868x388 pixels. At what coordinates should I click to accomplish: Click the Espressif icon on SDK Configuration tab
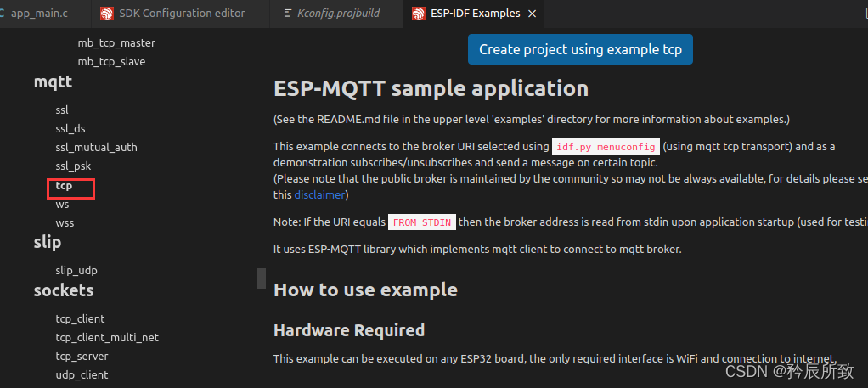coord(107,14)
